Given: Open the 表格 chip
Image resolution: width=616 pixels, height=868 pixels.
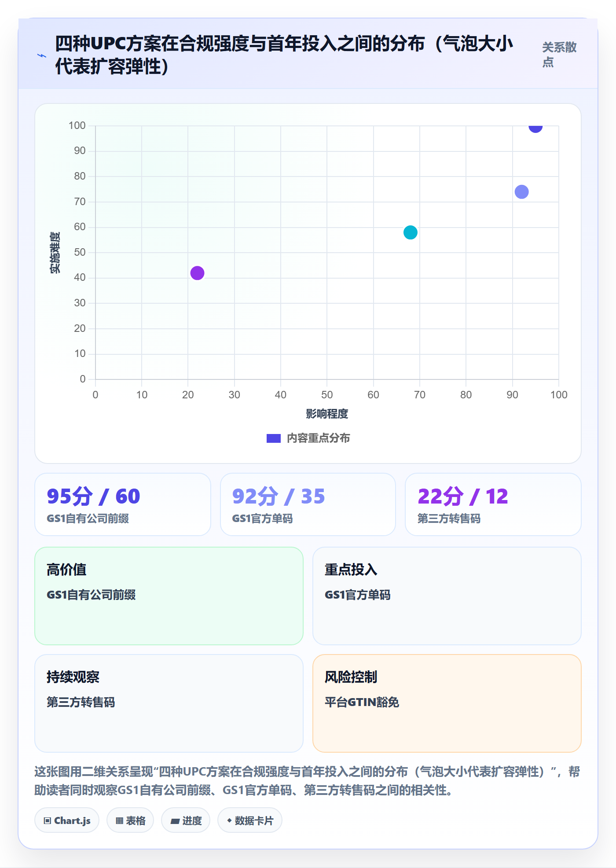Looking at the screenshot, I should [x=130, y=820].
